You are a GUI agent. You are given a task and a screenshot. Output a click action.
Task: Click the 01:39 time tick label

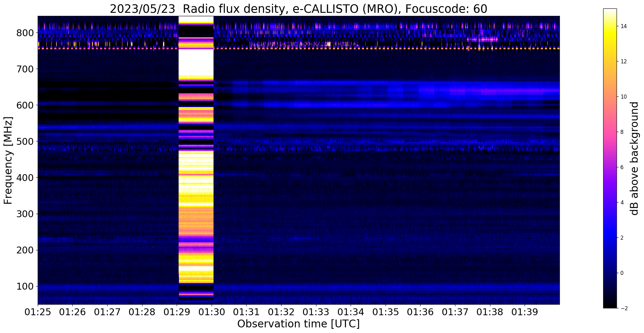(x=525, y=312)
